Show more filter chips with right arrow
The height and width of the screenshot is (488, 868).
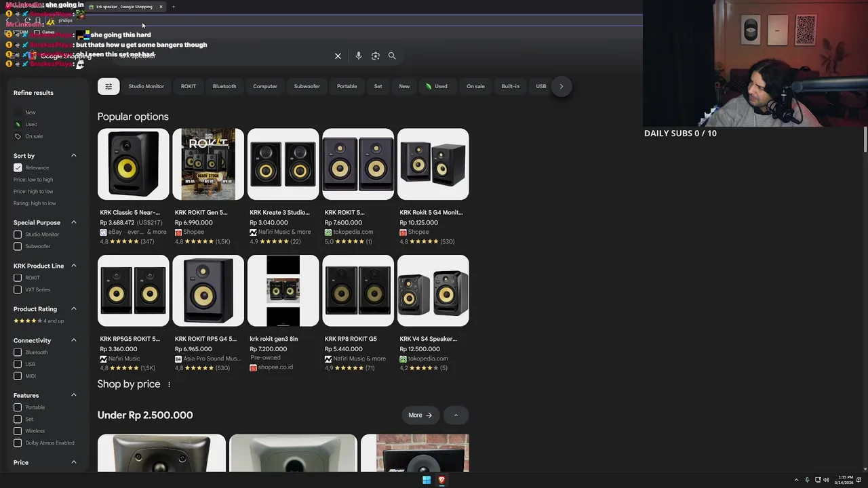(x=561, y=86)
